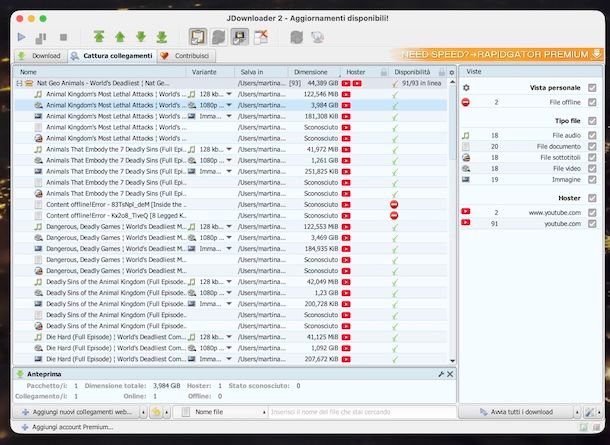
Task: Open the 128 kb variant dropdown for Animal Kingdom's audio
Action: point(229,94)
